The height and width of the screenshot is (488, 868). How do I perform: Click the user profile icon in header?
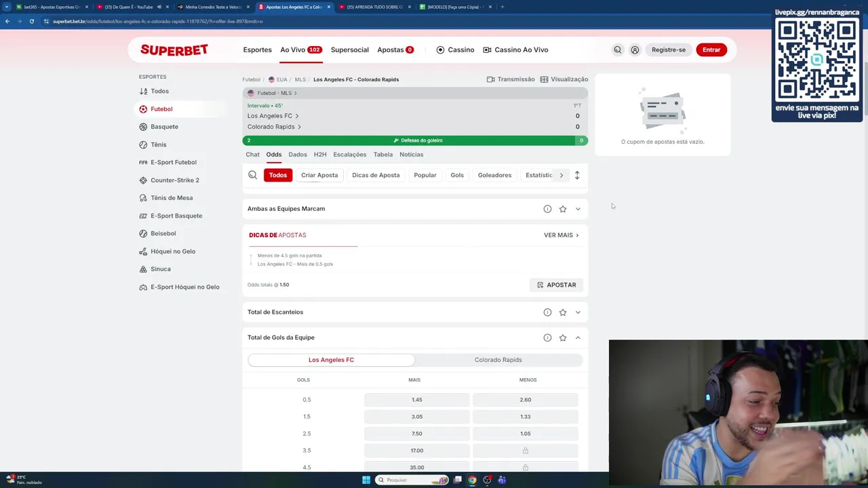(x=635, y=49)
